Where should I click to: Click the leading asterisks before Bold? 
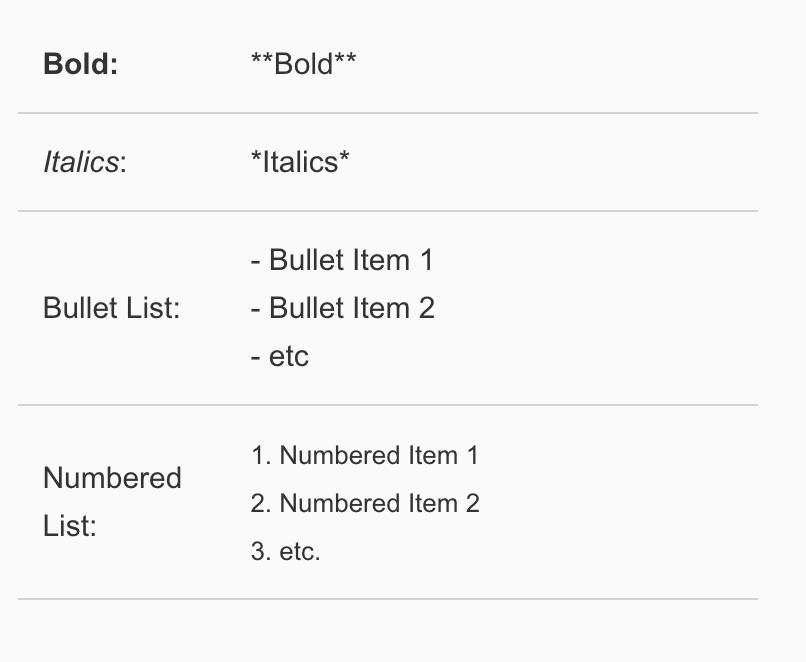[262, 59]
